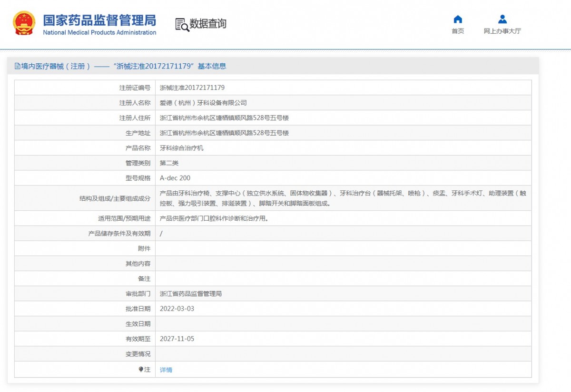Click the bullet icon beside 注
Screen dimensions: 571x392
(141, 369)
